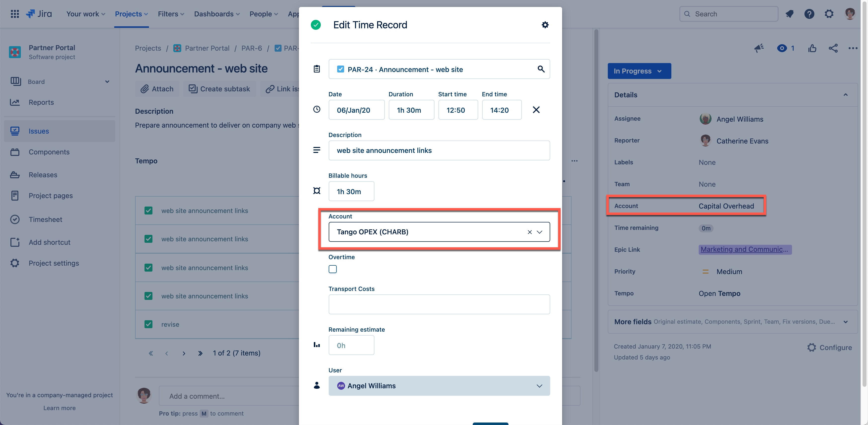
Task: Go to next page of worklogs
Action: pos(184,353)
